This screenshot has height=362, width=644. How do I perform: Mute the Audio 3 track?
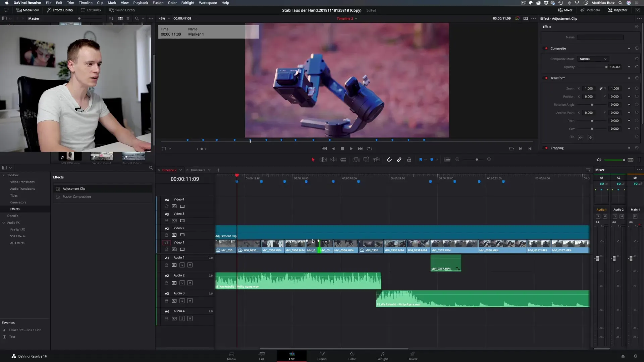(x=190, y=301)
